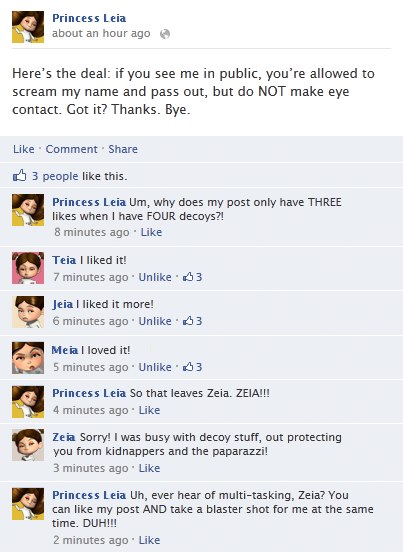Unlike Meia's 'I loved it!' comment
Image resolution: width=403 pixels, height=552 pixels.
pos(155,367)
